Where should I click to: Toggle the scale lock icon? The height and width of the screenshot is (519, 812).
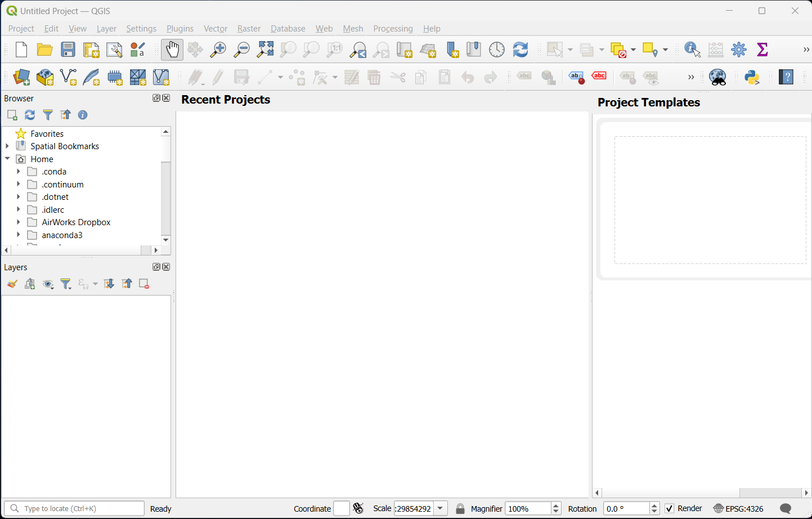[460, 509]
